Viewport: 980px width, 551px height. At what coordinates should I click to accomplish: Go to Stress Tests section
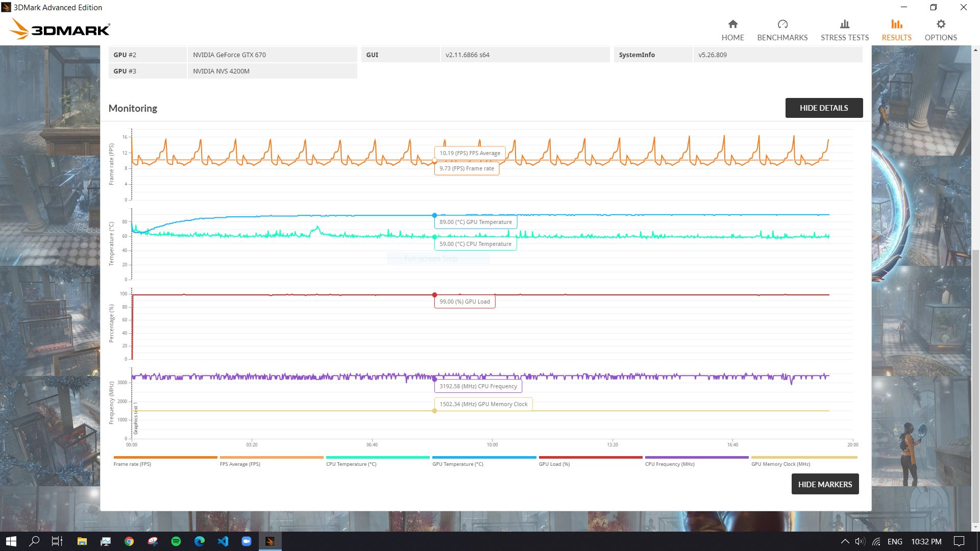click(x=844, y=31)
